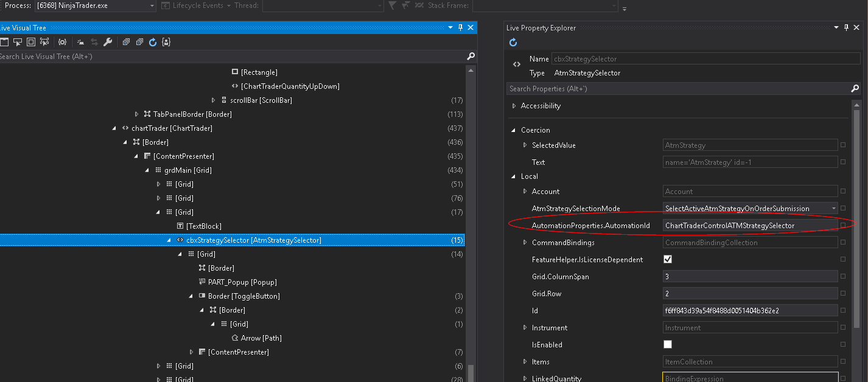Screen dimensions: 868x382
Task: Pin the Live Property Explorer panel
Action: (x=845, y=28)
